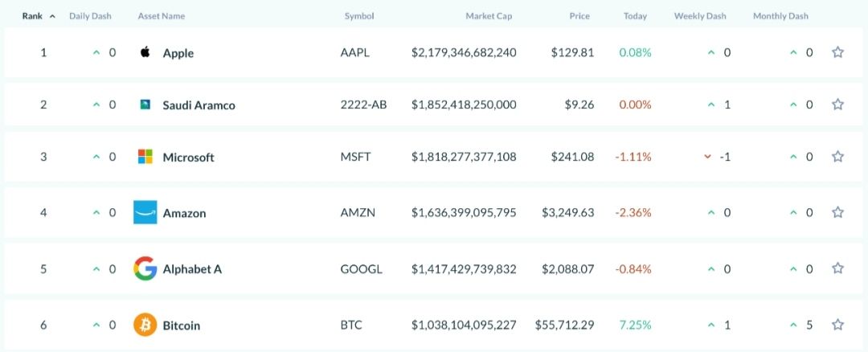The image size is (868, 352).
Task: Click the Saudi Aramco logo icon
Action: (145, 104)
